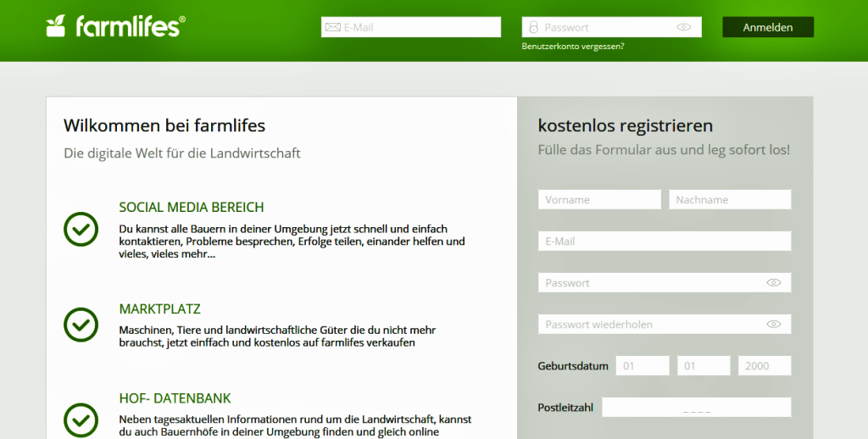This screenshot has height=439, width=868.
Task: Toggle password visibility in header Passwort field
Action: 684,27
